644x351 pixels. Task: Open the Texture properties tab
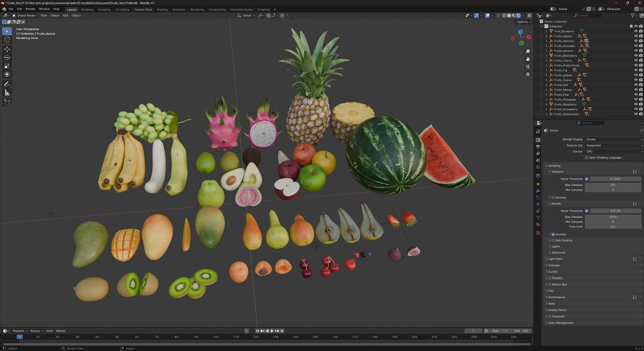pos(538,233)
